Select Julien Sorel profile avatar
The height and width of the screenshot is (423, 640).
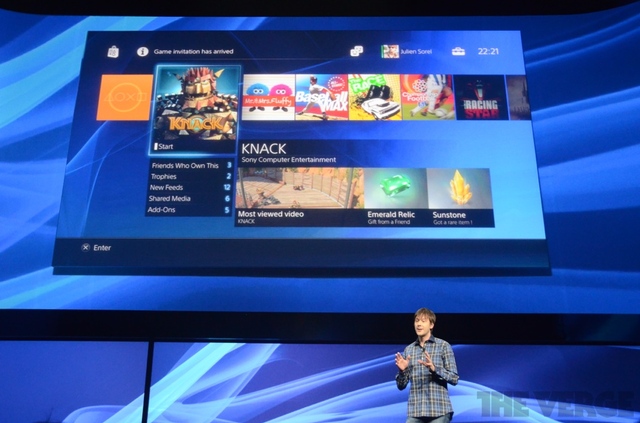coord(389,51)
